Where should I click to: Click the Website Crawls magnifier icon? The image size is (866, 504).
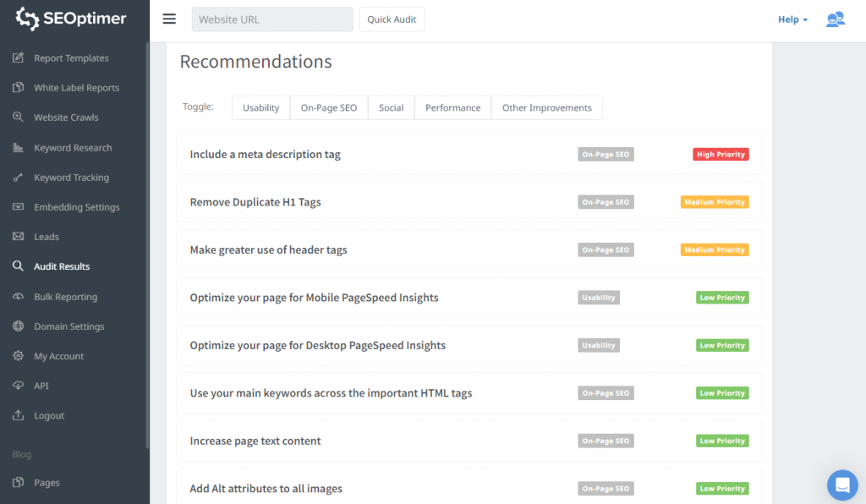(18, 118)
